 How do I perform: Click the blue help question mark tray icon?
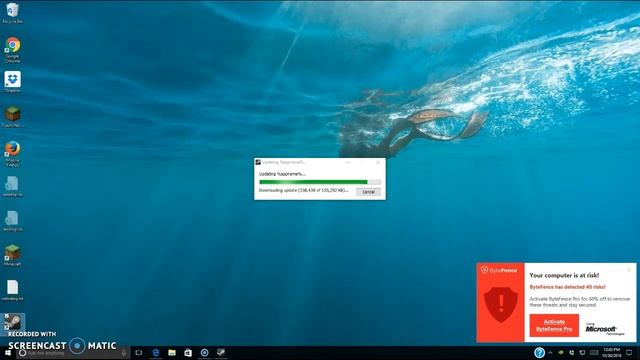(x=539, y=353)
